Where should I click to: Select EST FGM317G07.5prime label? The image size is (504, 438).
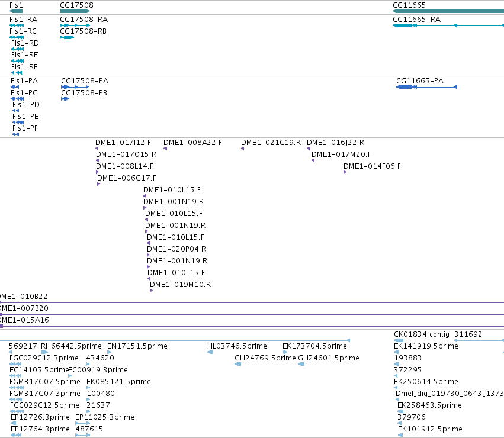44,382
